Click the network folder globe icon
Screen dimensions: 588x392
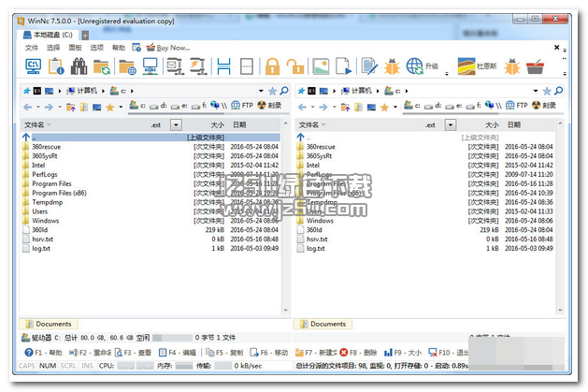point(127,66)
